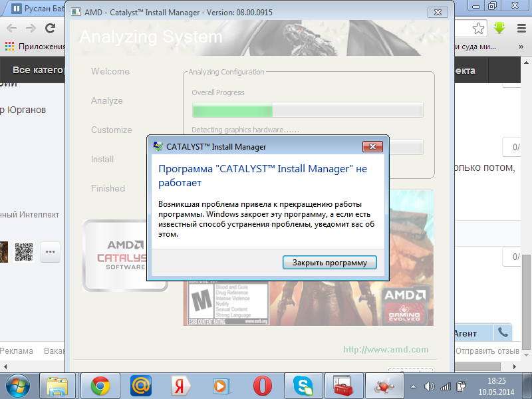Select the Welcome step in installer sidebar
532x399 pixels.
point(110,72)
